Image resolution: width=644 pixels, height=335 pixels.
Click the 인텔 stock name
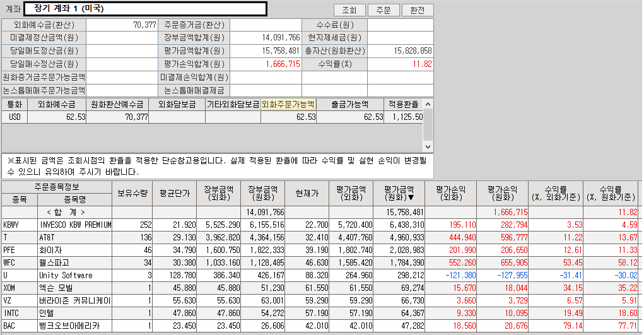tap(47, 313)
